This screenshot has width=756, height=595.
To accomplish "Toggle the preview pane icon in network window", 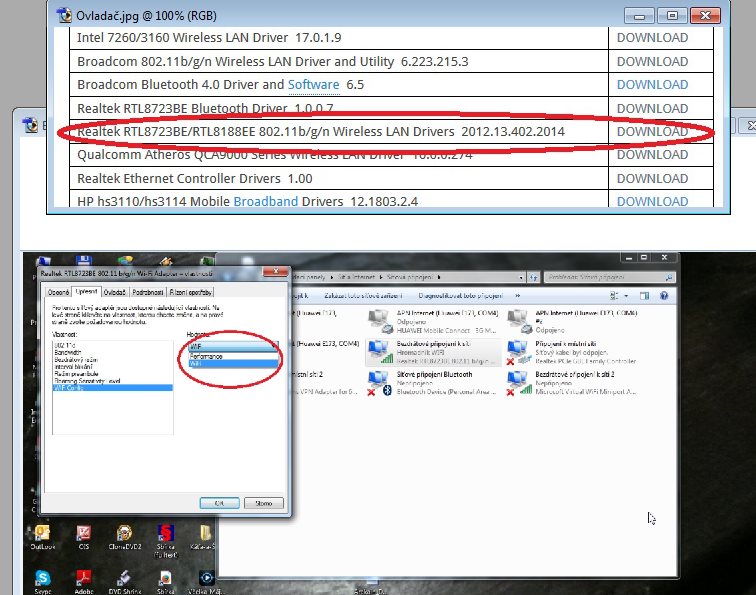I will [x=644, y=296].
